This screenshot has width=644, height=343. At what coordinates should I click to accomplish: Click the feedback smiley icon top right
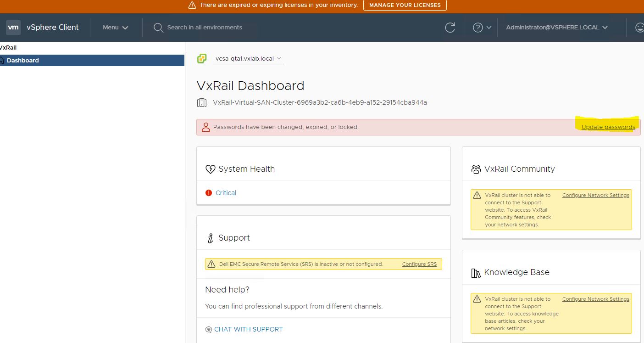tap(640, 27)
